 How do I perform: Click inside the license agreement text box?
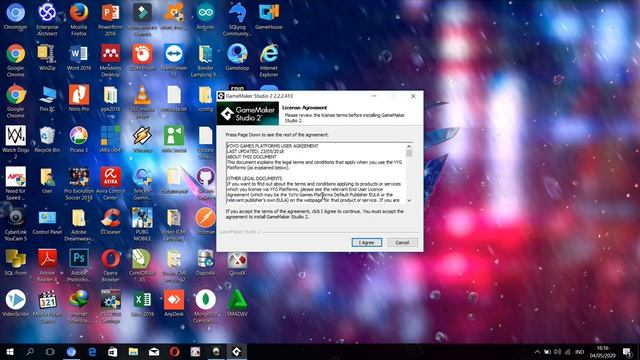[x=316, y=173]
